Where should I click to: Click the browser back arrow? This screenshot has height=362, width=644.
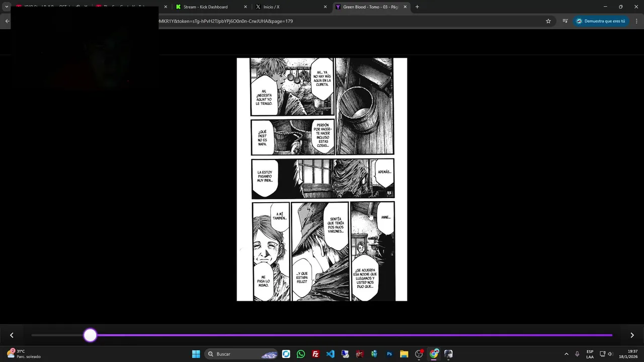(7, 21)
